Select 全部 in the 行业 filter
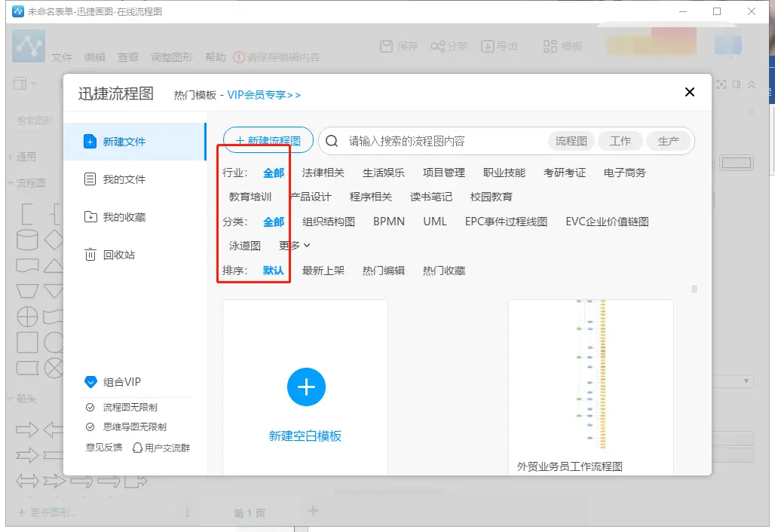This screenshot has height=532, width=775. pyautogui.click(x=274, y=173)
